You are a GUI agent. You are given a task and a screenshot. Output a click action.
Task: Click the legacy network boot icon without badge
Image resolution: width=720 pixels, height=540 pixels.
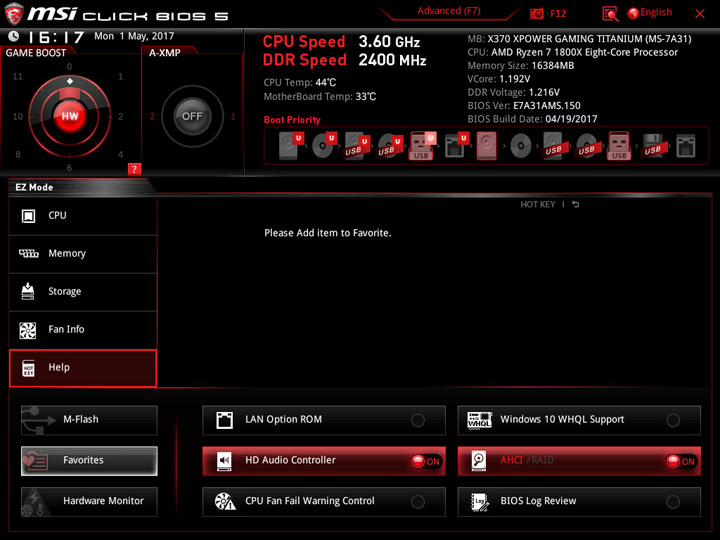coord(686,146)
